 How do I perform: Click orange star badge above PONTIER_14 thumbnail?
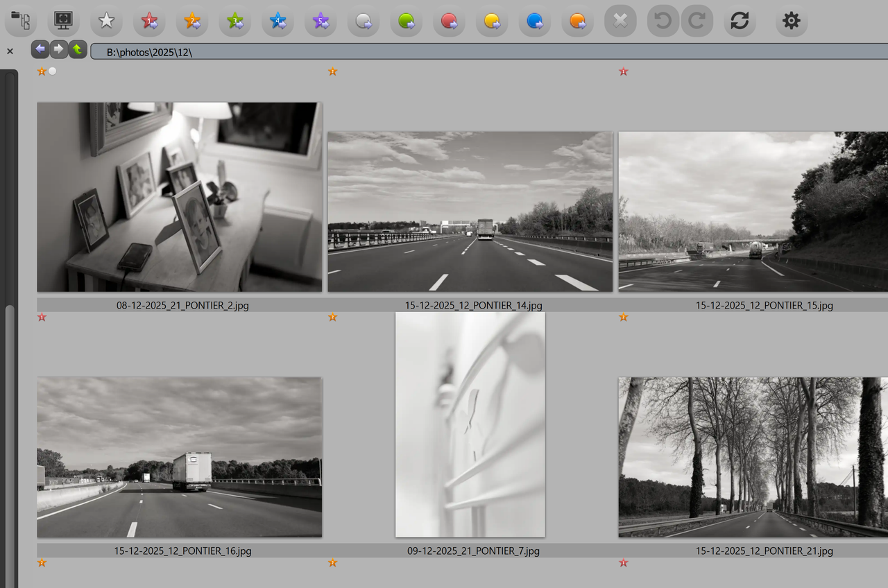click(x=332, y=71)
